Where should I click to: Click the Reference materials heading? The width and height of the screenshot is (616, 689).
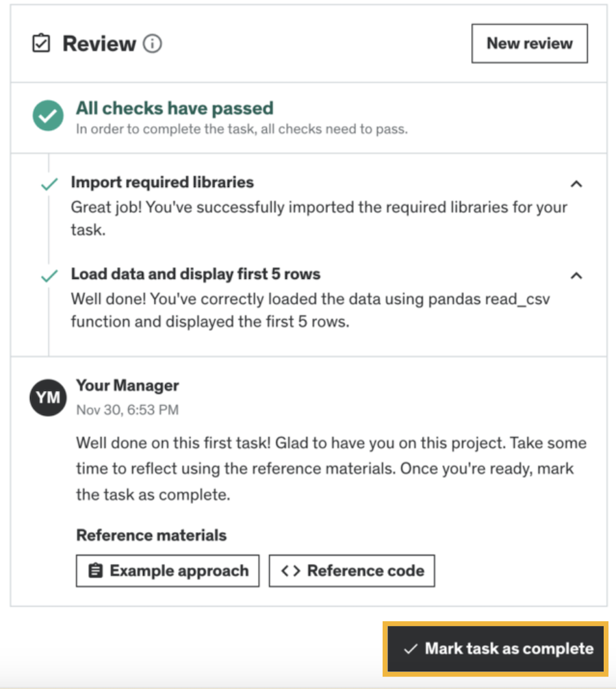(x=151, y=535)
